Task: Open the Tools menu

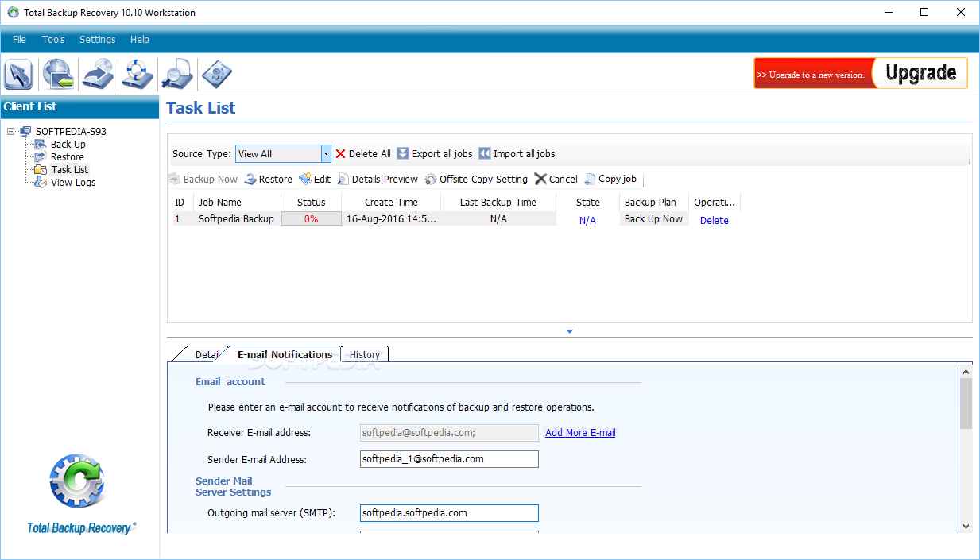Action: 53,40
